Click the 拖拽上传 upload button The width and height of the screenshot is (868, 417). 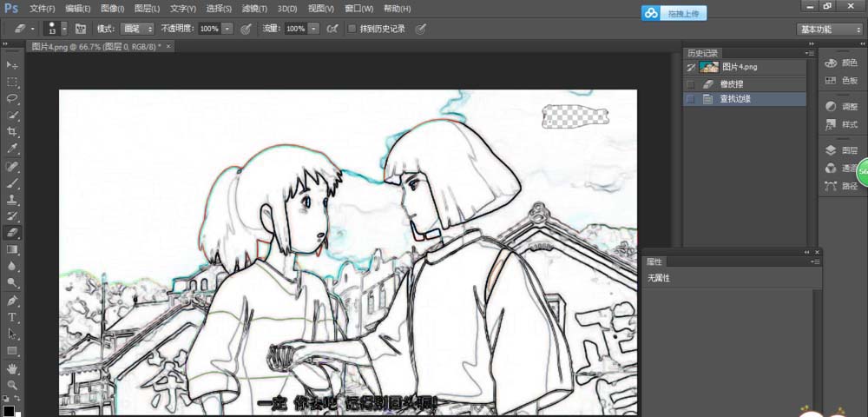(674, 13)
